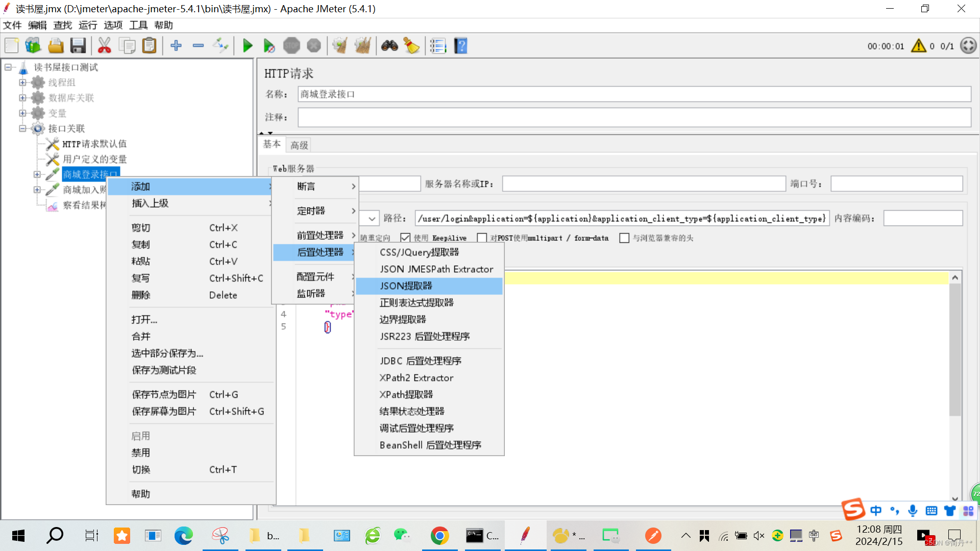Click the Copy icon in toolbar
This screenshot has width=980, height=551.
(x=127, y=46)
